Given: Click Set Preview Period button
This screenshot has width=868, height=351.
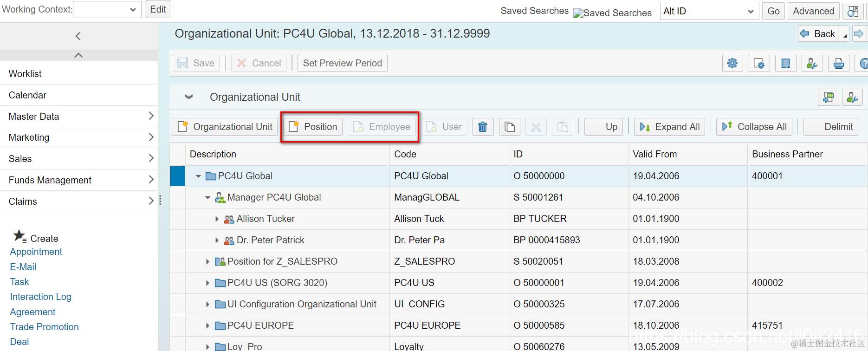Looking at the screenshot, I should pos(343,63).
